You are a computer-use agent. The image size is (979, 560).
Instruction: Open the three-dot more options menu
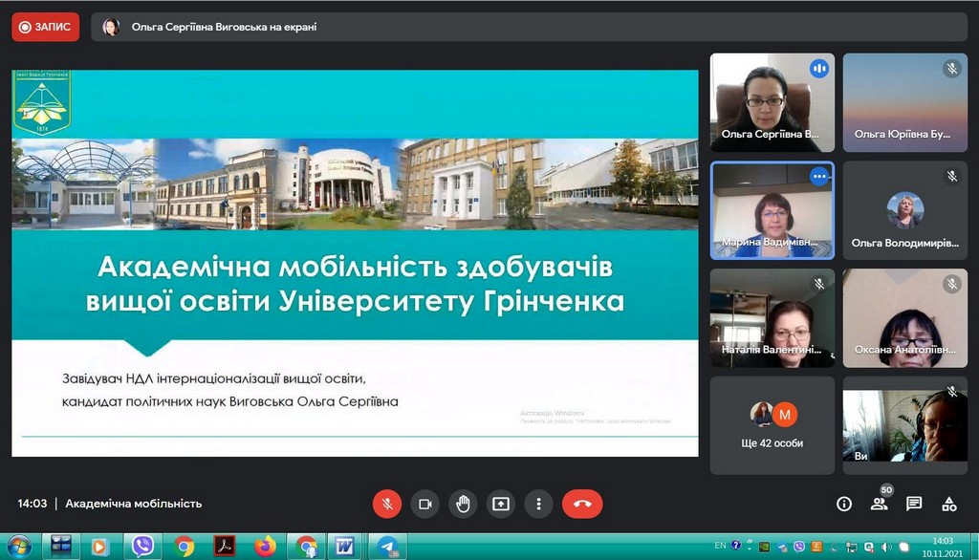539,504
